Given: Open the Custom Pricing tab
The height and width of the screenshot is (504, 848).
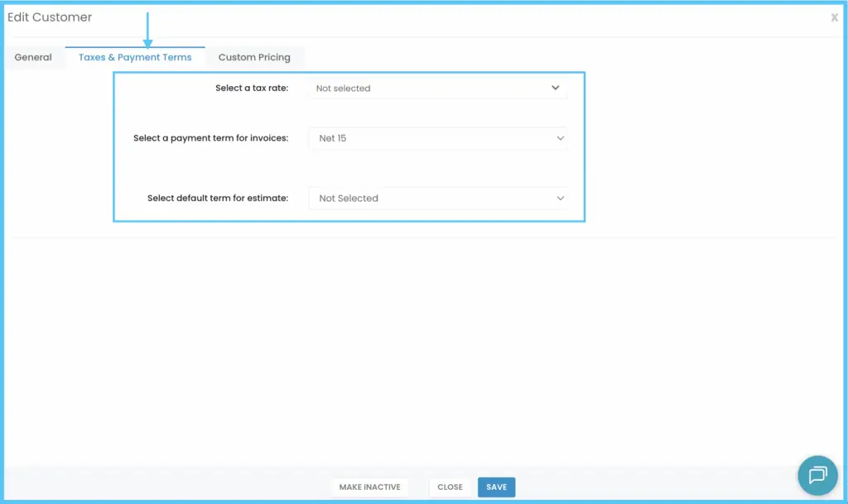Looking at the screenshot, I should pos(254,57).
